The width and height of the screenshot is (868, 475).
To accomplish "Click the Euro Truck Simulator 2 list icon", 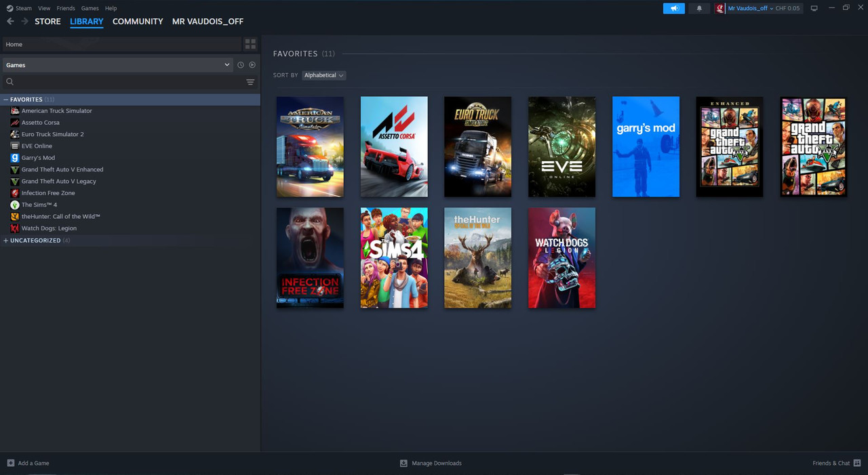I will click(15, 134).
